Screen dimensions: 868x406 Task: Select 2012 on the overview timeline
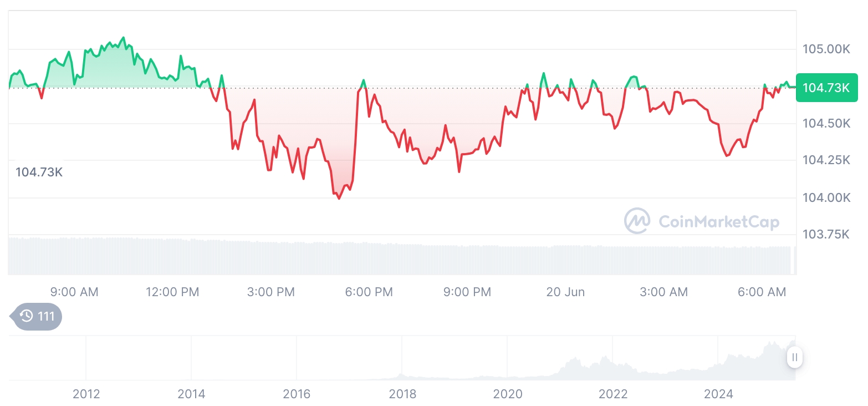pyautogui.click(x=86, y=394)
